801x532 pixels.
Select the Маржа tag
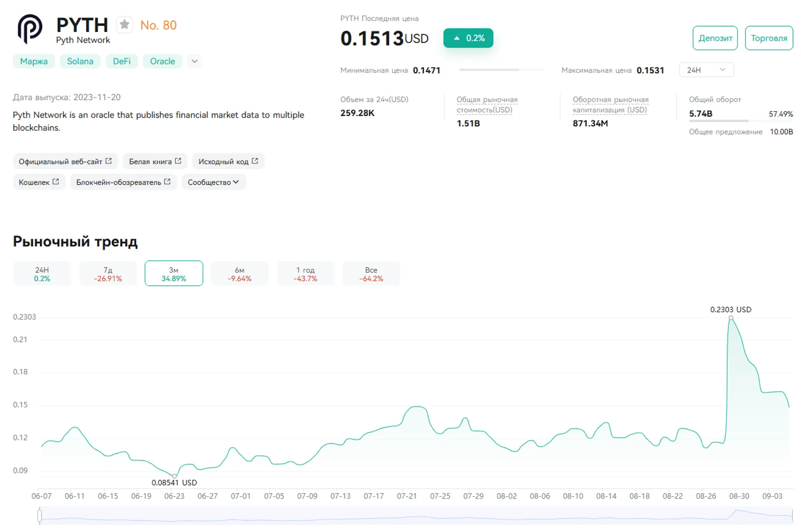click(34, 61)
